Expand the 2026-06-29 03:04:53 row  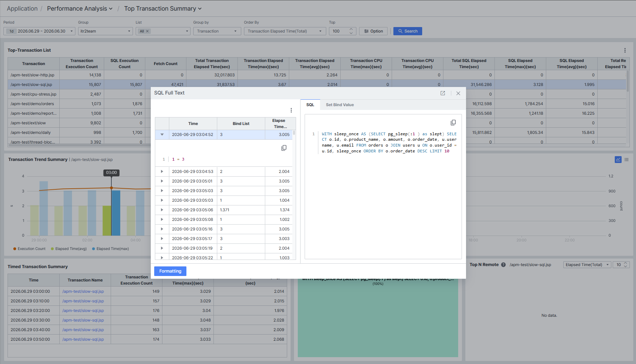(162, 172)
